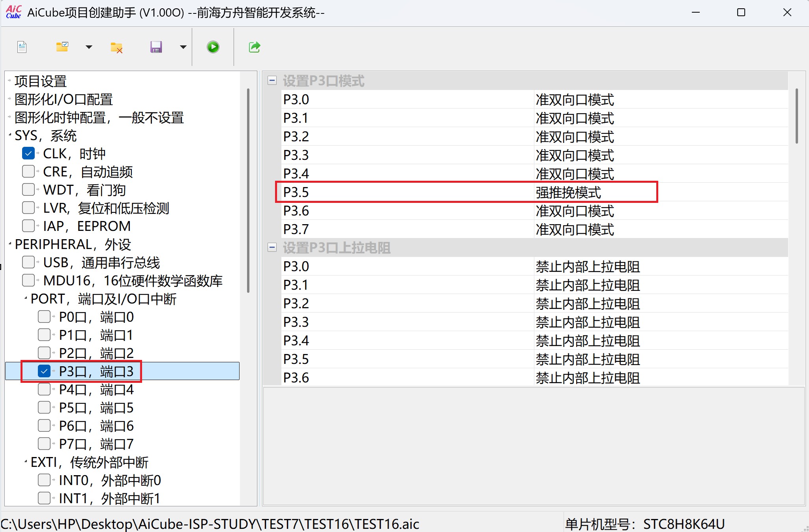Open the dropdown arrow beside open folder
809x532 pixels.
point(89,47)
